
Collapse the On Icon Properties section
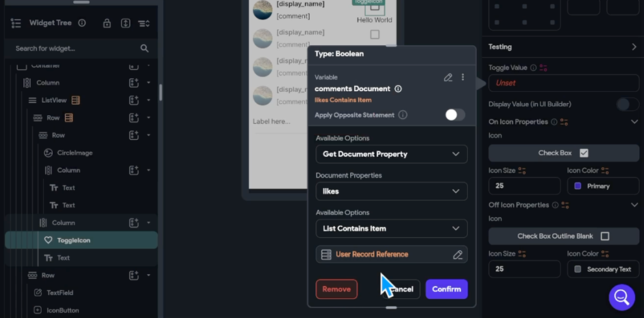[x=634, y=122]
